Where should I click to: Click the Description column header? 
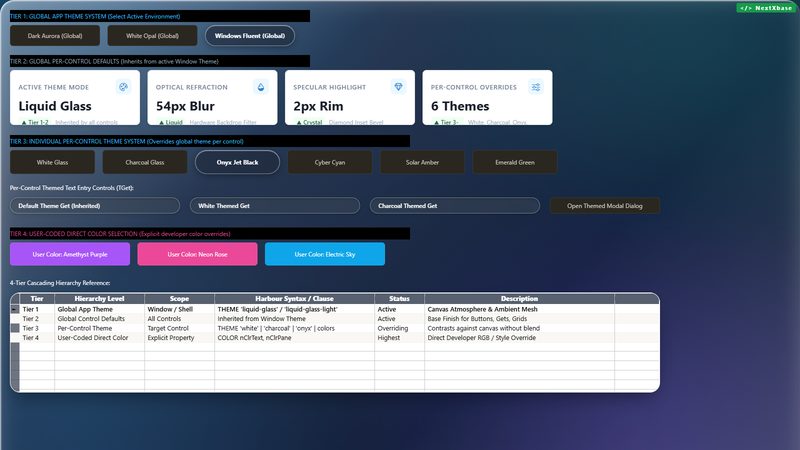click(x=519, y=298)
